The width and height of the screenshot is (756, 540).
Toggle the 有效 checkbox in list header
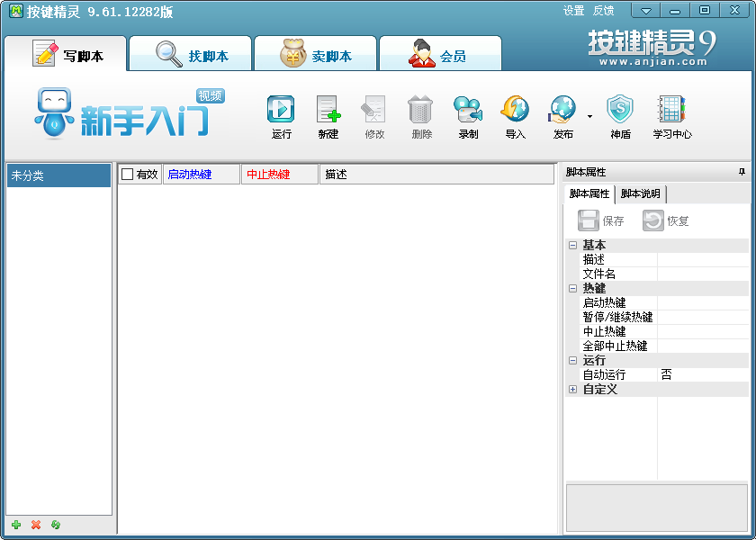(128, 175)
